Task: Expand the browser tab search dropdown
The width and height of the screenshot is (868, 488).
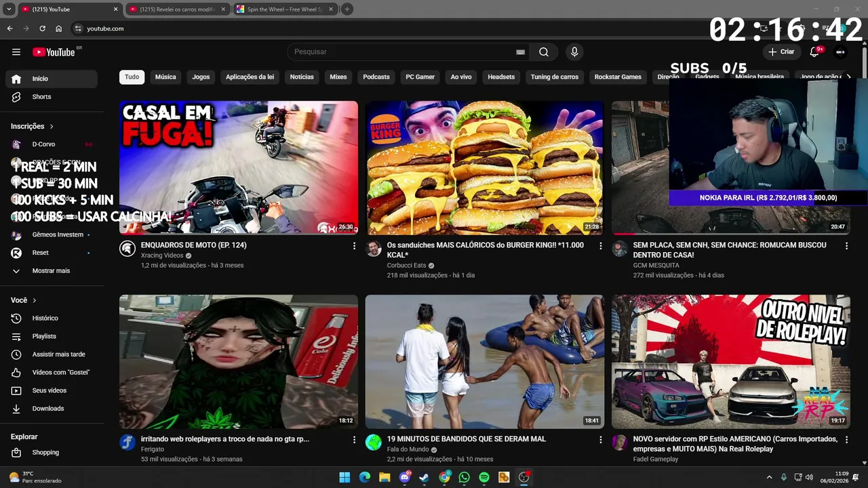Action: (x=9, y=9)
